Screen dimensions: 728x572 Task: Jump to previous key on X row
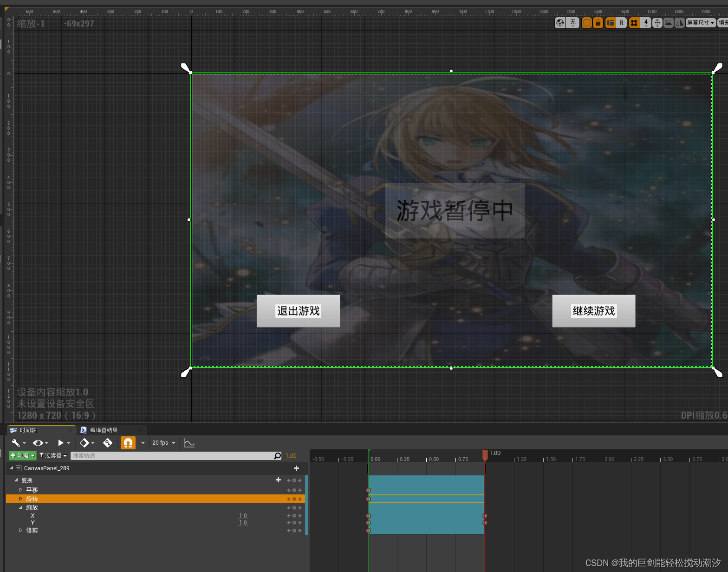click(x=289, y=516)
